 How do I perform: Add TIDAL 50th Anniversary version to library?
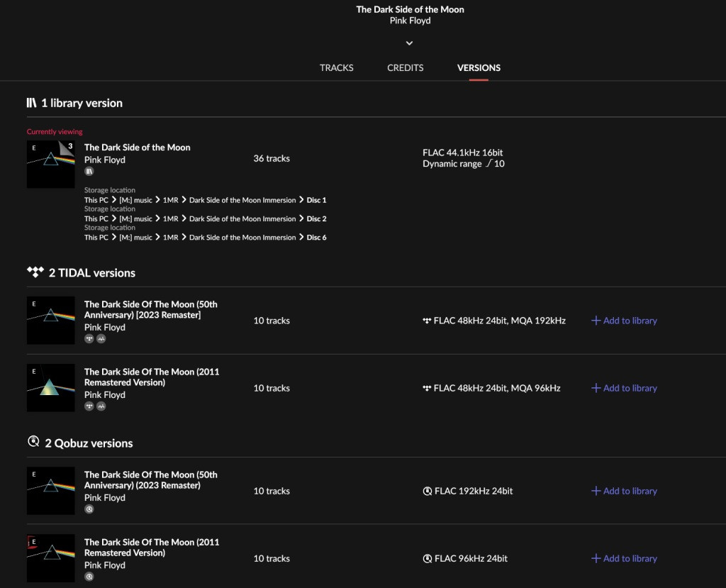pos(624,321)
